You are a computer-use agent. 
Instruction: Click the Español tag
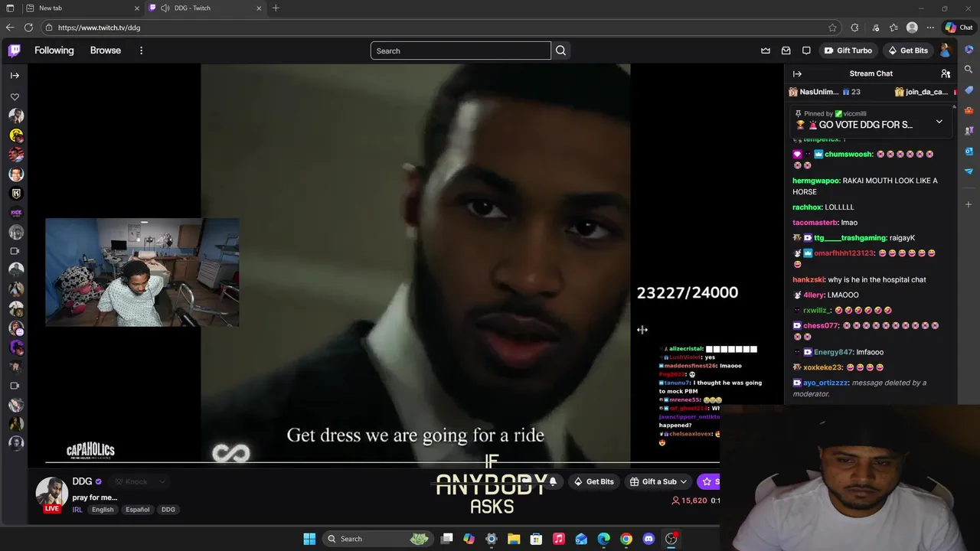click(138, 510)
